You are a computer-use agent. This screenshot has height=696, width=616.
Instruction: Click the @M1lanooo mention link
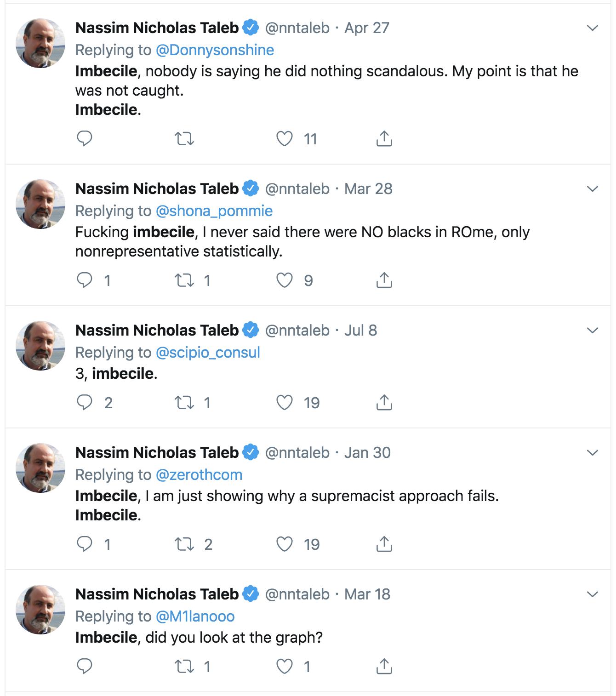(195, 616)
